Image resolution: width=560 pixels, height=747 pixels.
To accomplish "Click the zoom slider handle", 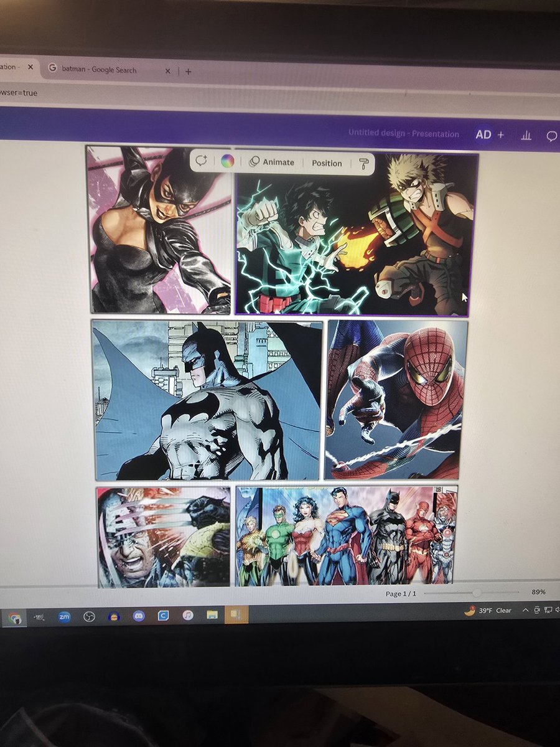I will [x=477, y=593].
